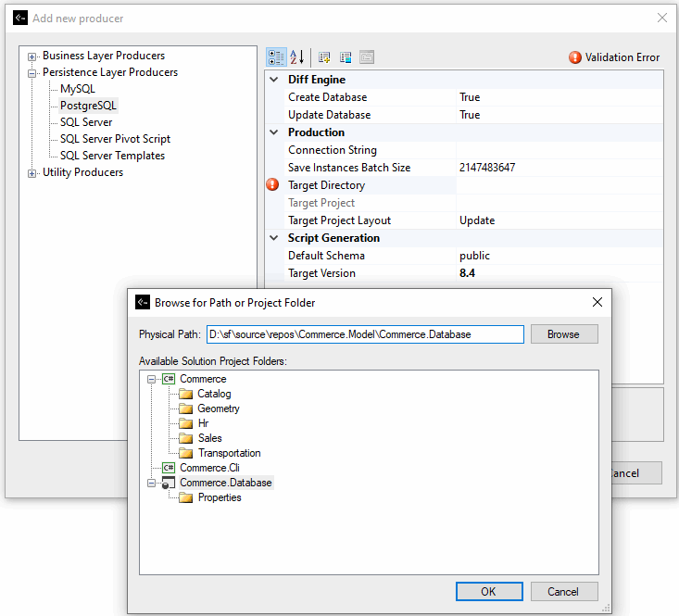Select the Sales folder

(210, 438)
